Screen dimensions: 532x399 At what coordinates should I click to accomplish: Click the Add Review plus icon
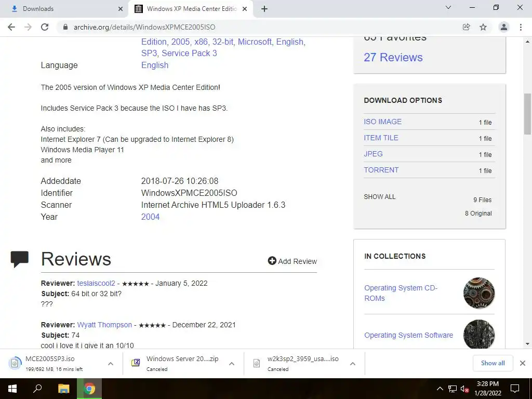272,261
